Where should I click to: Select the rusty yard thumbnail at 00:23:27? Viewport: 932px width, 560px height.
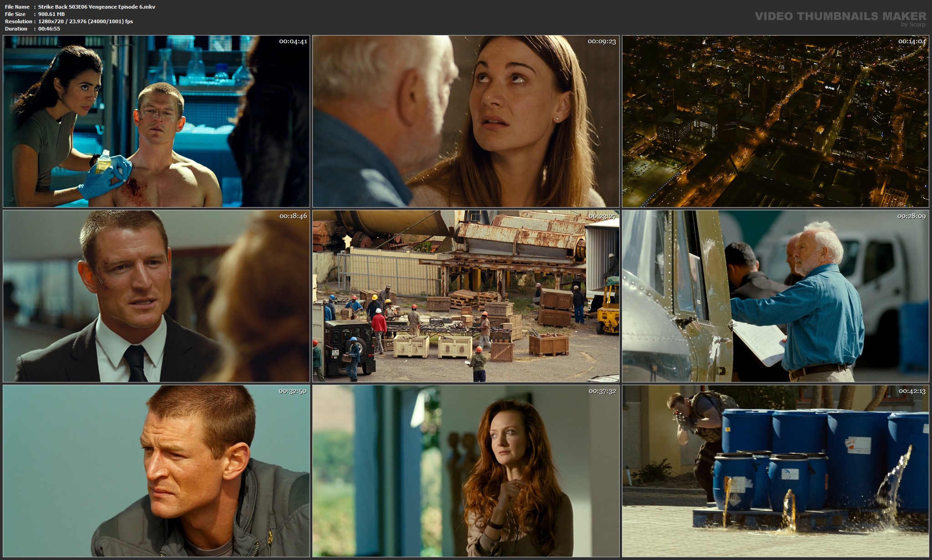466,296
